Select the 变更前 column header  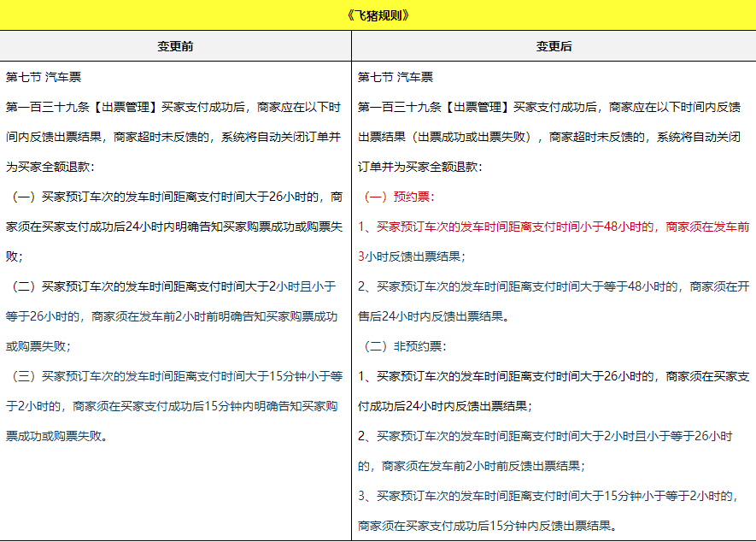click(175, 46)
